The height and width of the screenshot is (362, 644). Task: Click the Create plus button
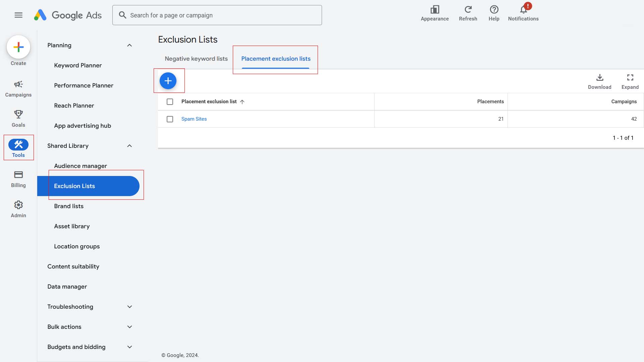[18, 47]
